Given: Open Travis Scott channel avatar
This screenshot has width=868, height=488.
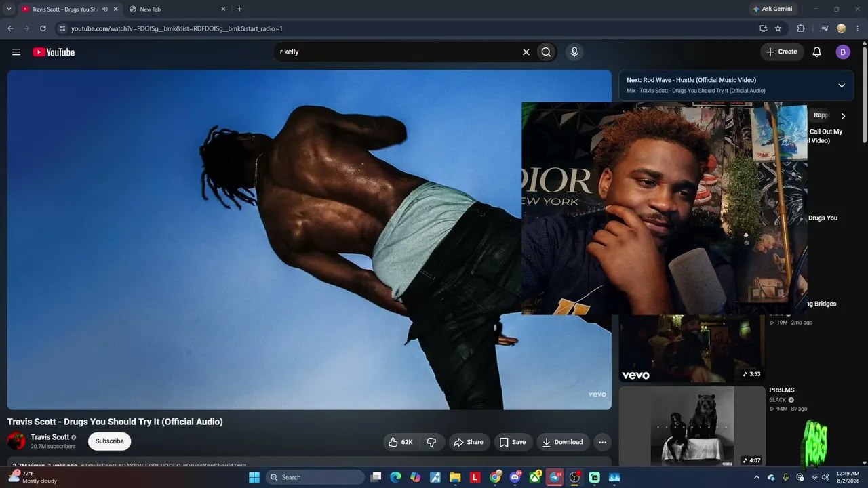Looking at the screenshot, I should tap(16, 441).
